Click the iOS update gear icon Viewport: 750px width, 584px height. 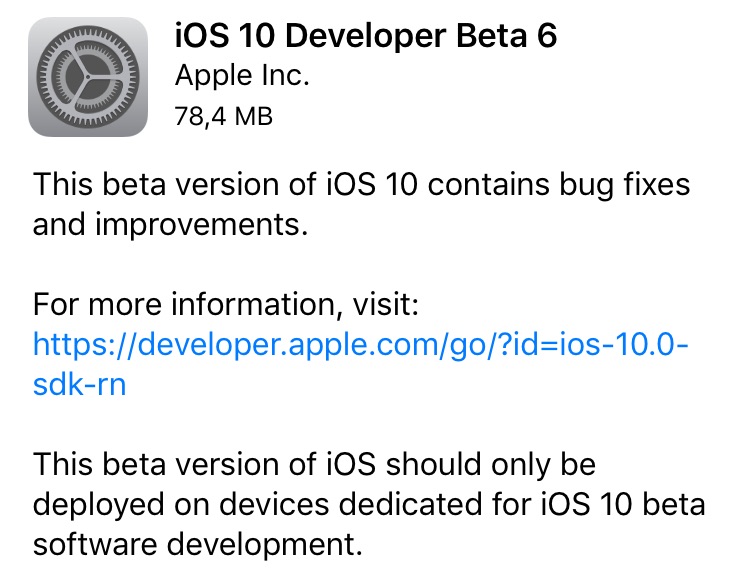(89, 80)
